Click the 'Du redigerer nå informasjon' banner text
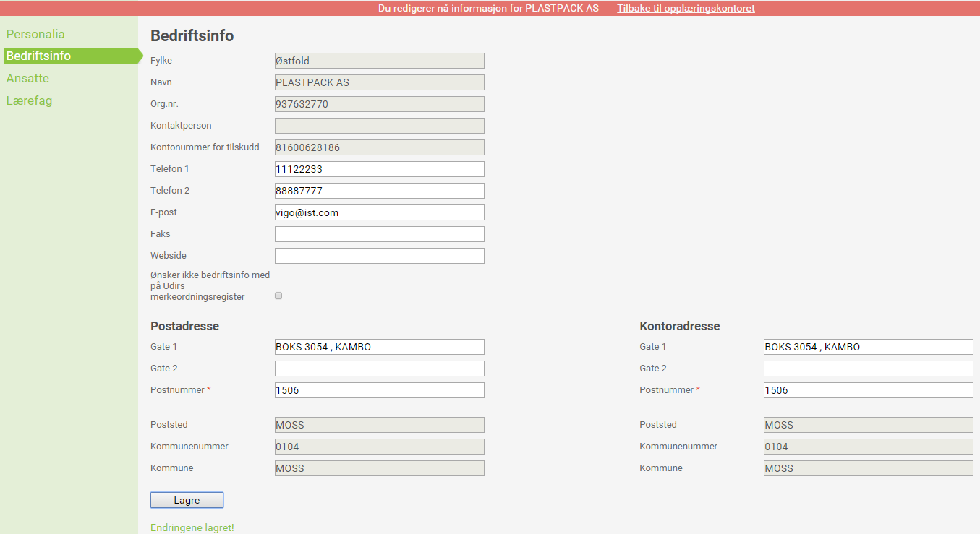 [488, 8]
